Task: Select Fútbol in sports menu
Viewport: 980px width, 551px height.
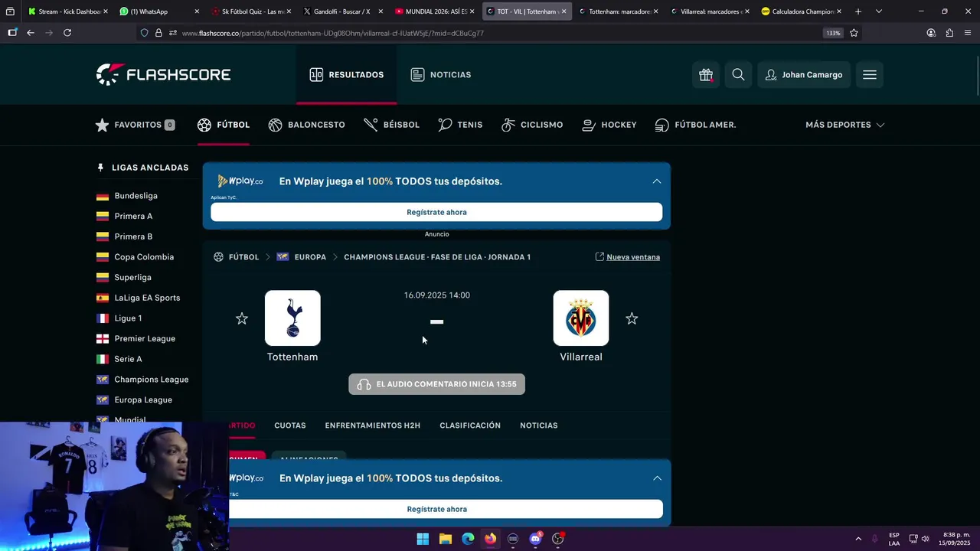Action: click(224, 125)
